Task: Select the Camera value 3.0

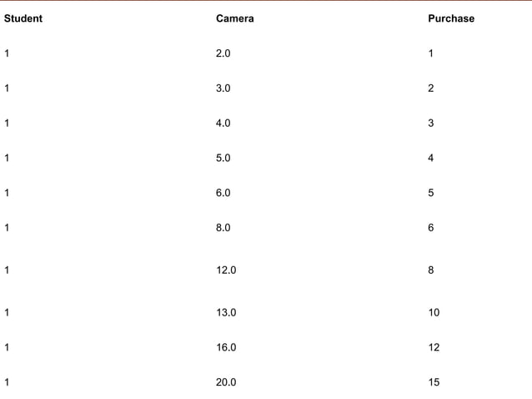Action: tap(223, 88)
